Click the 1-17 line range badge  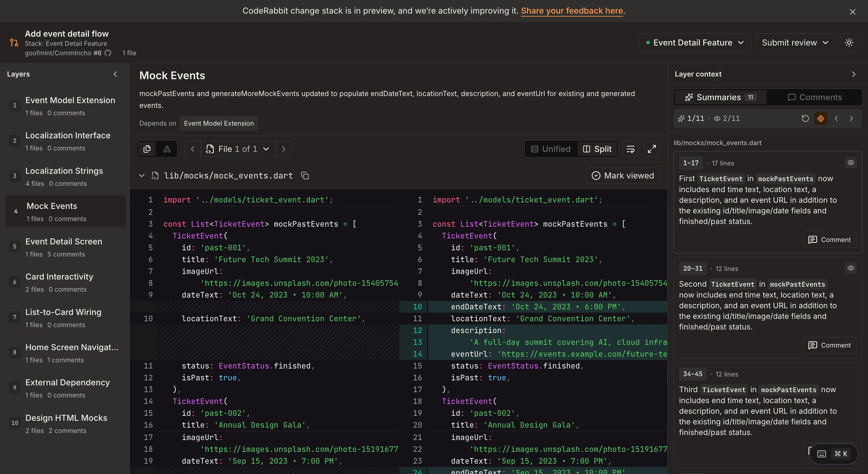point(691,163)
